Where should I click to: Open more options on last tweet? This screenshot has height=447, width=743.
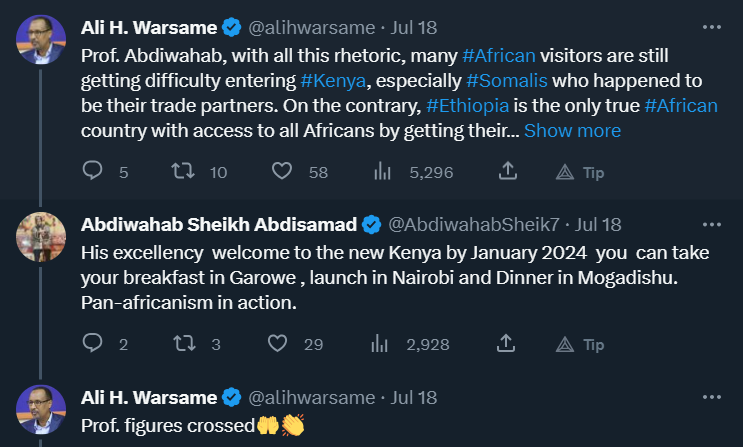(x=711, y=397)
